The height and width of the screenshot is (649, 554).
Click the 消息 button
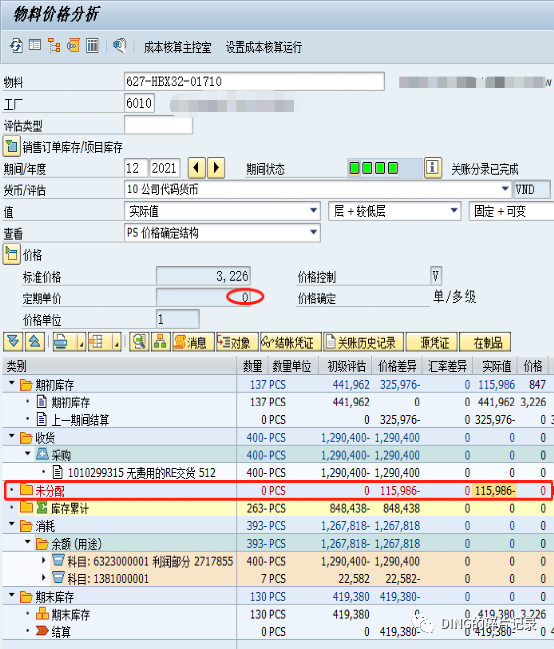(x=193, y=342)
